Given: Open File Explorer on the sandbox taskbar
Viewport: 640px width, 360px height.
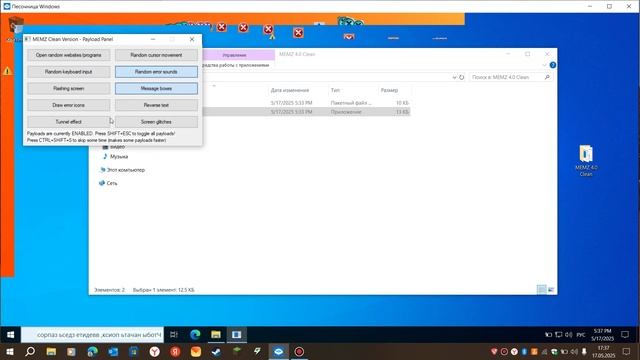Looking at the screenshot, I should coord(216,335).
